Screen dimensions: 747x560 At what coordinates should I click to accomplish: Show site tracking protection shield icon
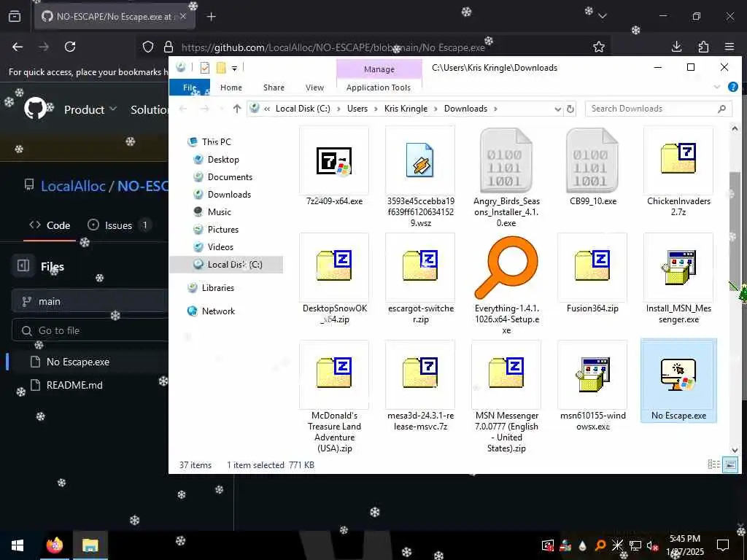(x=148, y=47)
